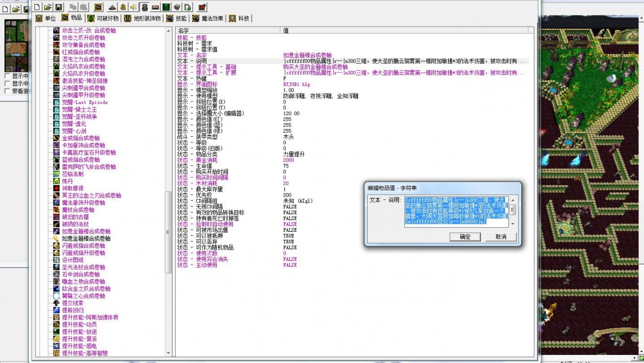Click the Copy object toolbar icon
The image size is (644, 363).
pyautogui.click(x=73, y=7)
